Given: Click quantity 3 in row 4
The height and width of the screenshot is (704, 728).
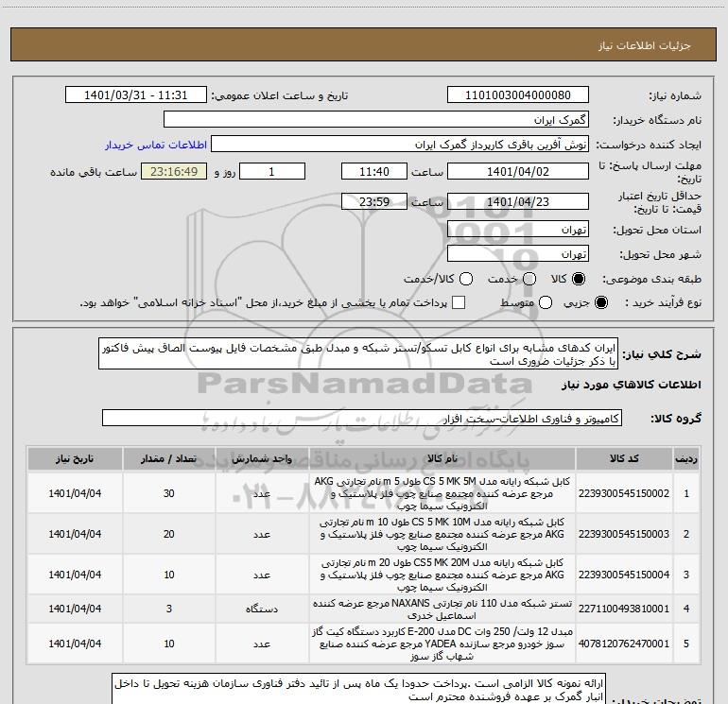Looking at the screenshot, I should click(x=169, y=609).
